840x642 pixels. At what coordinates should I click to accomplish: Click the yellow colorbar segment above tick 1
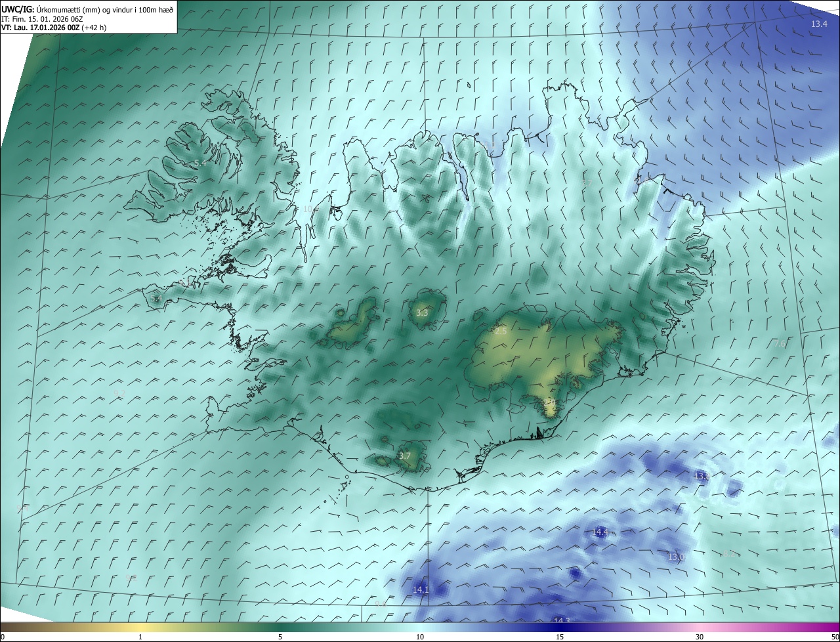(x=140, y=628)
